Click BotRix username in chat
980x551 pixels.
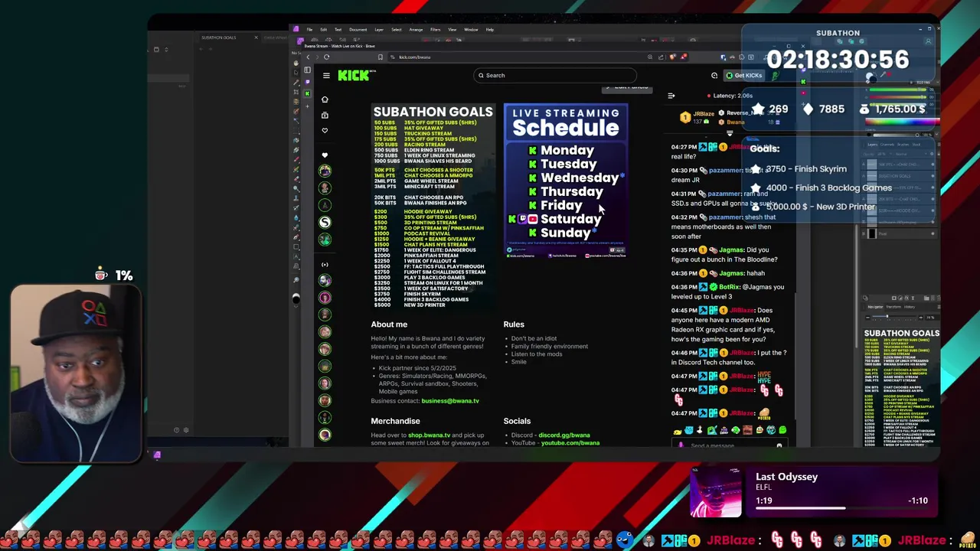[x=730, y=287]
